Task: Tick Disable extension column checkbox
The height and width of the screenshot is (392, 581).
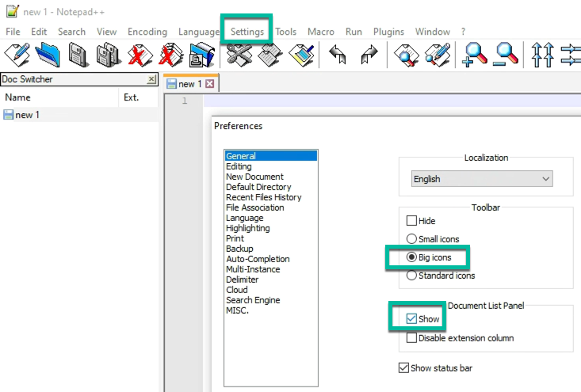Action: coord(411,338)
